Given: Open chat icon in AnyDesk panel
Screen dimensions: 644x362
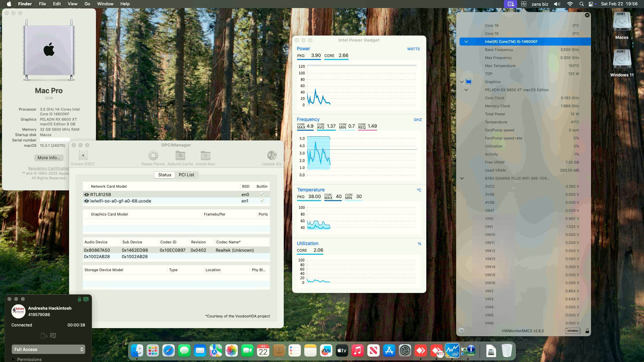Looking at the screenshot, I should (53, 336).
